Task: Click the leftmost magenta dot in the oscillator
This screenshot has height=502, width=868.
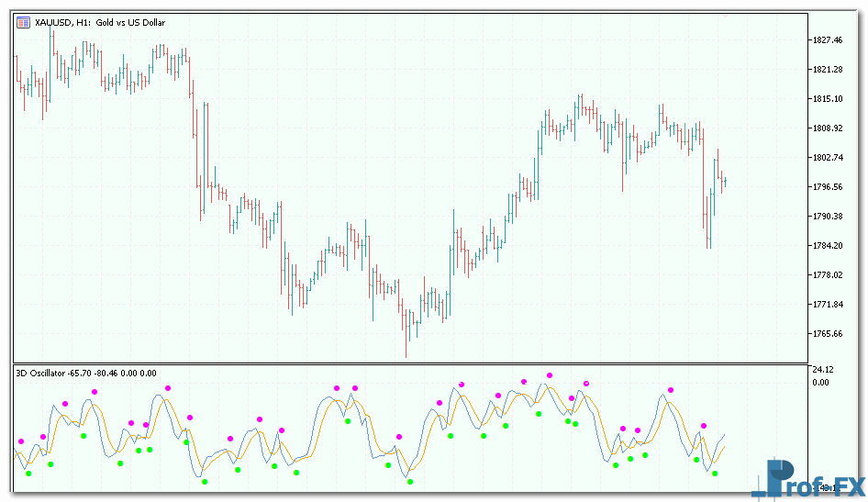Action: [x=20, y=441]
